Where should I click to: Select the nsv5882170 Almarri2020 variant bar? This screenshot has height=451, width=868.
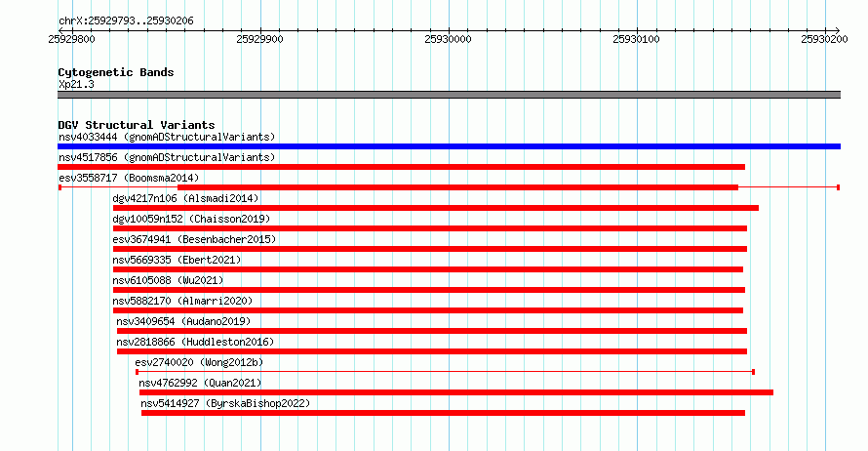(x=428, y=310)
